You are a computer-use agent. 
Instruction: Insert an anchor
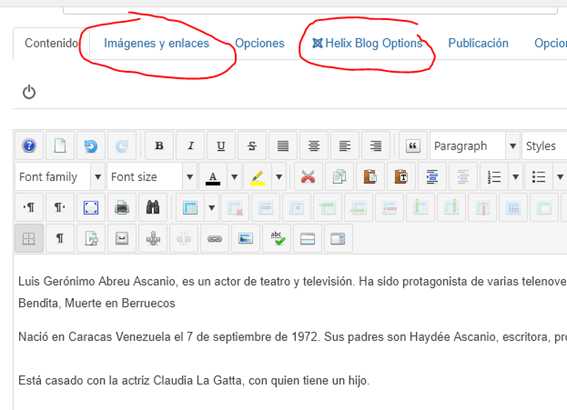click(153, 239)
